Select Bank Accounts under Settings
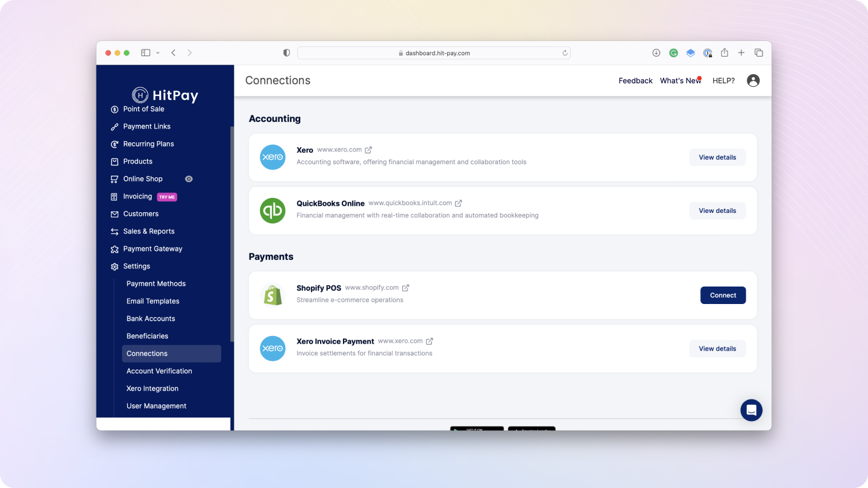Viewport: 868px width, 488px height. click(151, 319)
